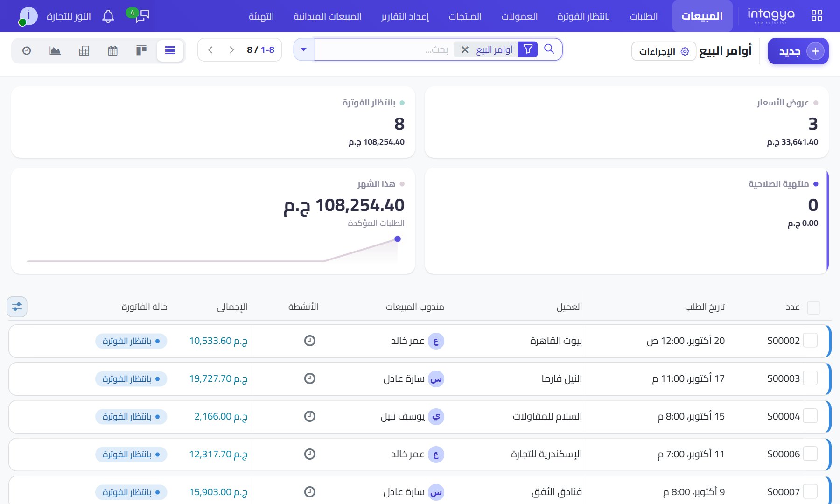Open activity clock for order S00002
This screenshot has width=840, height=504.
309,341
